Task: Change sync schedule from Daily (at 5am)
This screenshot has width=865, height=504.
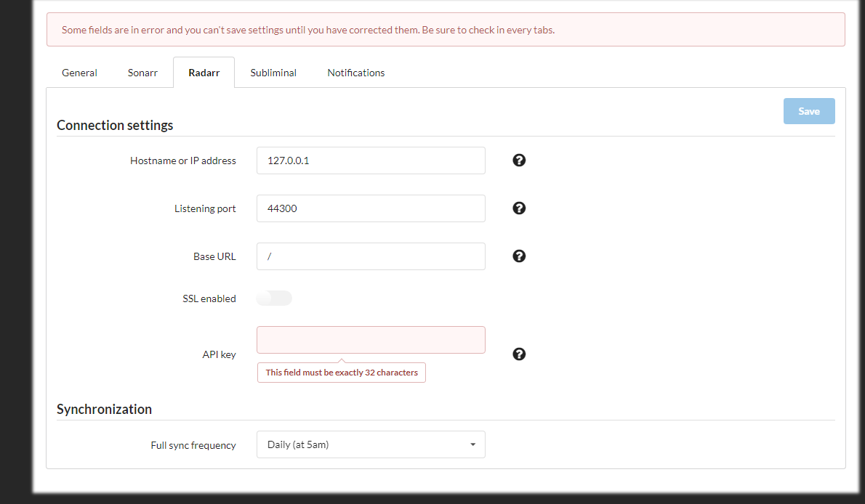Action: click(371, 444)
